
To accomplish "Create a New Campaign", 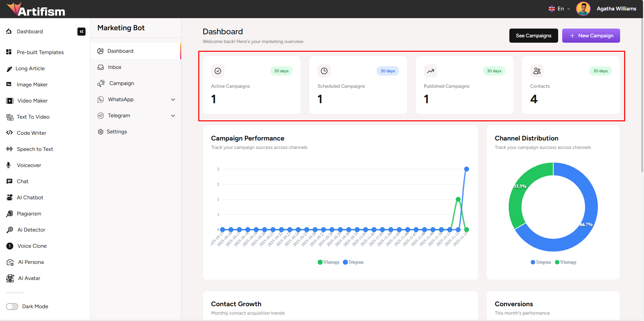I will (x=590, y=35).
